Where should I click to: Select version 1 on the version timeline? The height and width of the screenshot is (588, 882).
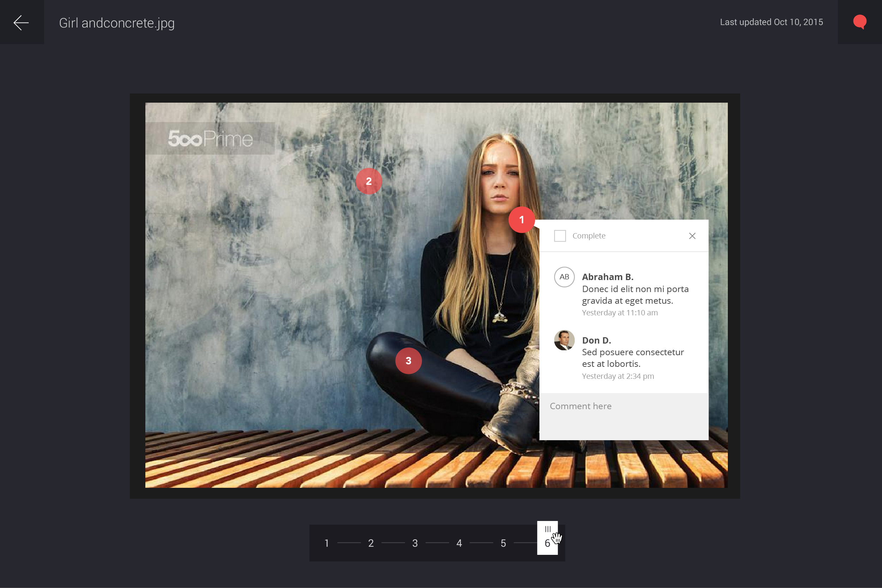[x=326, y=542]
